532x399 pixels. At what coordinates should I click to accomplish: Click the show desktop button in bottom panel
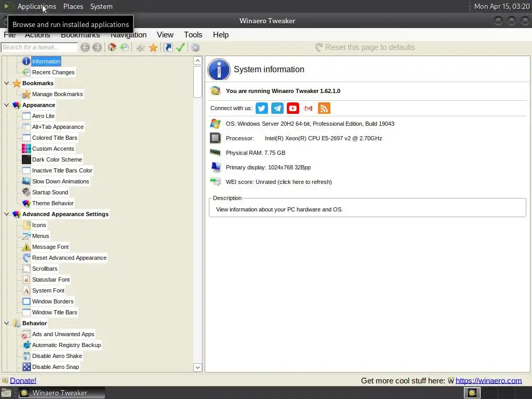tap(6, 393)
